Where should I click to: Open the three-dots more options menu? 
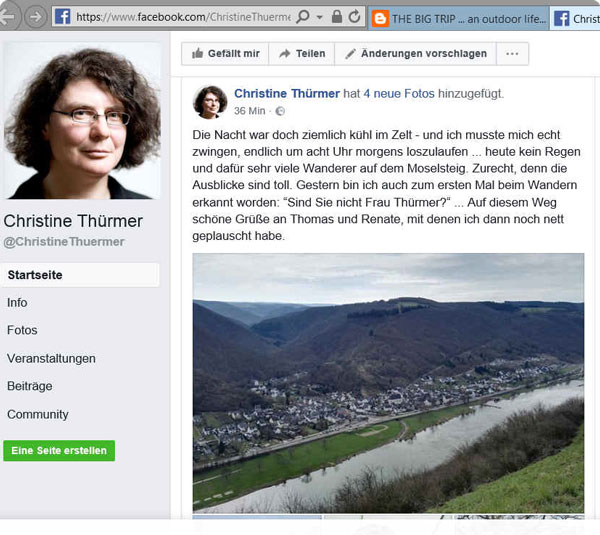[x=512, y=54]
